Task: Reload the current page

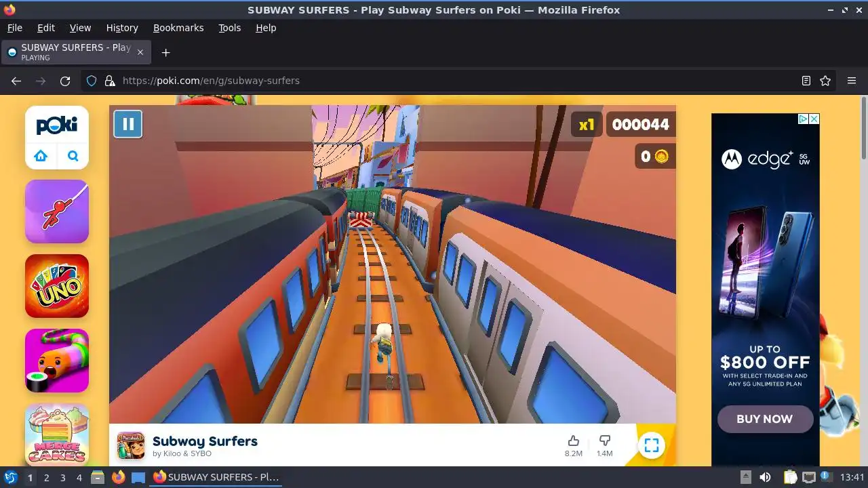Action: pos(65,81)
